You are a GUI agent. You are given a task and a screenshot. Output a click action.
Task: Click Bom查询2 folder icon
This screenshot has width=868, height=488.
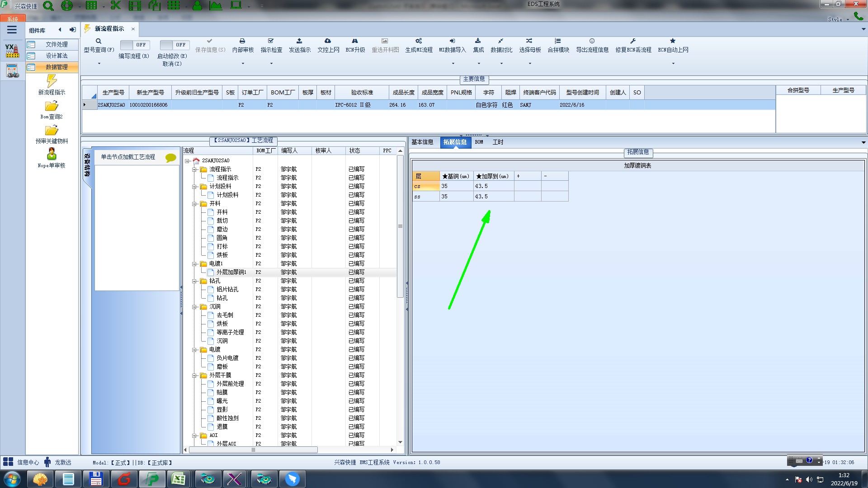(52, 106)
